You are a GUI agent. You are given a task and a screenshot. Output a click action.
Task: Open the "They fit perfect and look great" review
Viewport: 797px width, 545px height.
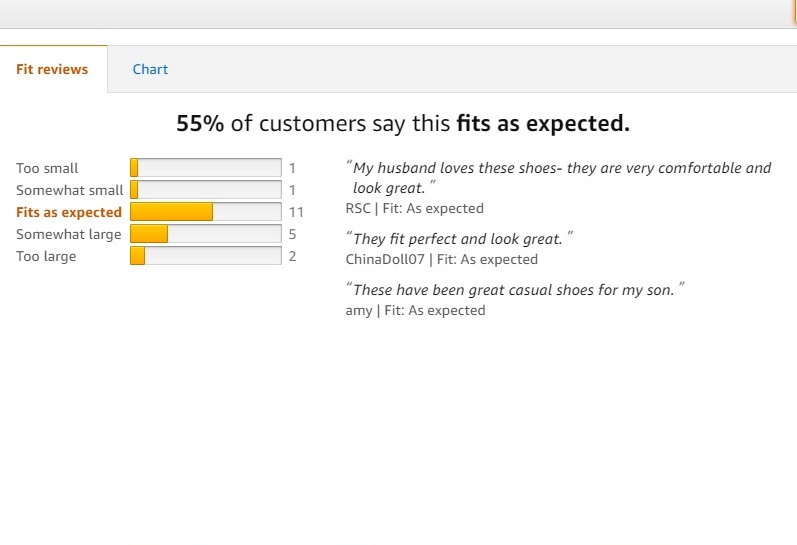point(458,239)
